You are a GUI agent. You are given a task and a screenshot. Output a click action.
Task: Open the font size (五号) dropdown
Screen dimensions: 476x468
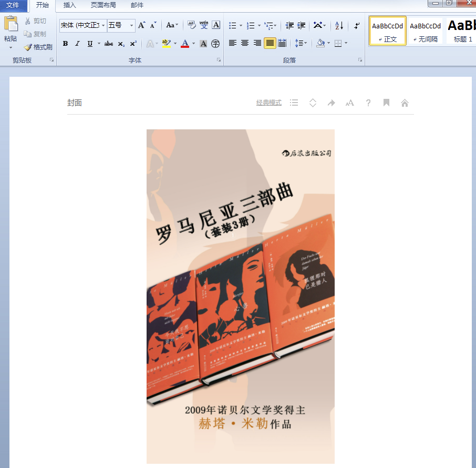[131, 25]
